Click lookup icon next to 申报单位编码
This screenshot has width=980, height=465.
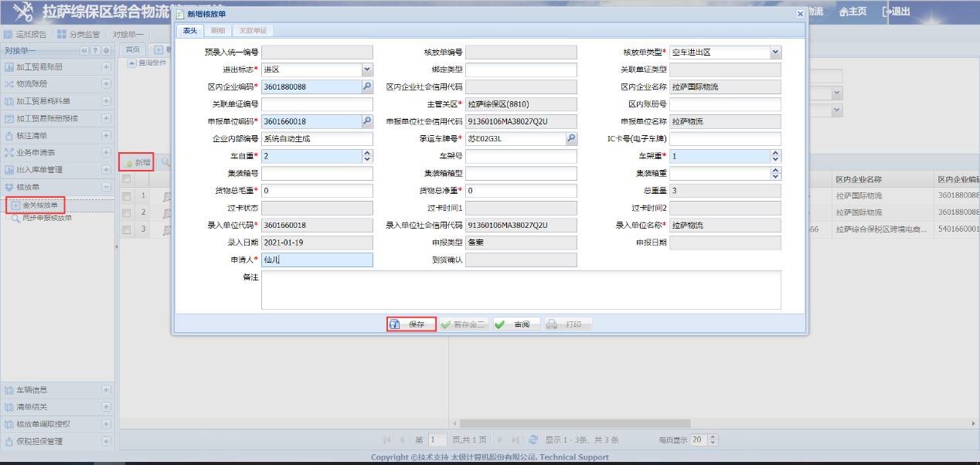[x=367, y=121]
